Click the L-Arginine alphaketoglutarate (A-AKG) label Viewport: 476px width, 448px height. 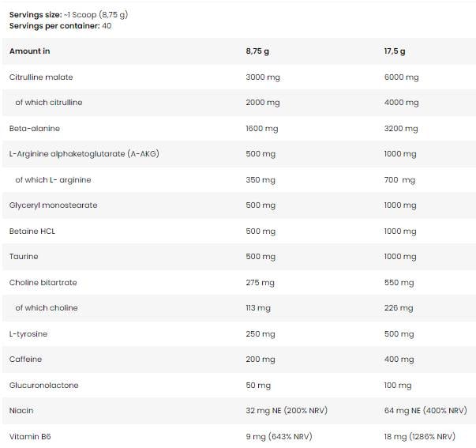tap(84, 154)
